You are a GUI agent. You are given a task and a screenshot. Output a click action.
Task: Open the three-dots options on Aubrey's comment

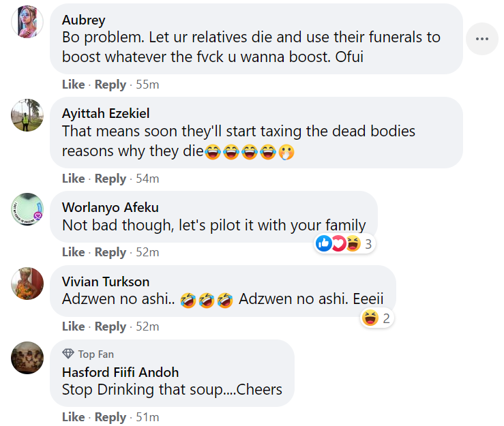482,39
